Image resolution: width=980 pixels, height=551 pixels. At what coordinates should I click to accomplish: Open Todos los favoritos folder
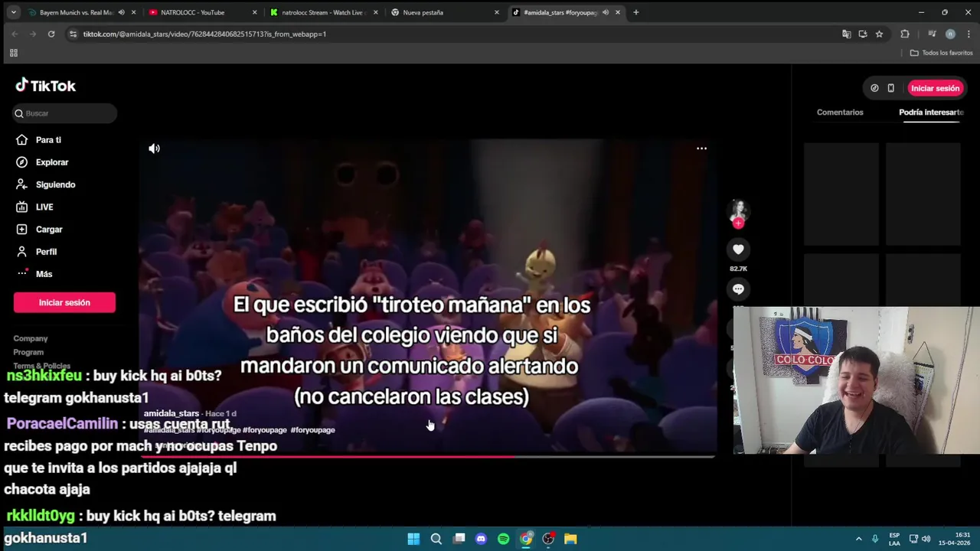942,53
